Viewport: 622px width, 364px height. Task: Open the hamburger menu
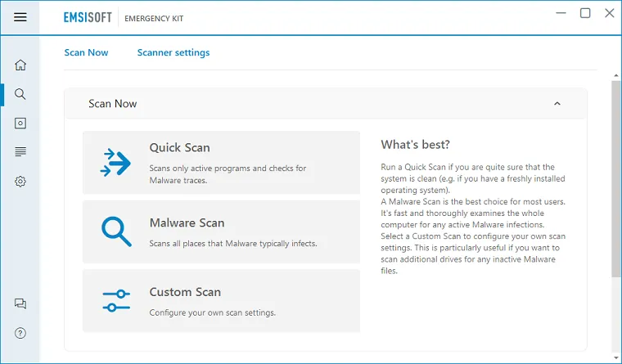click(x=20, y=17)
